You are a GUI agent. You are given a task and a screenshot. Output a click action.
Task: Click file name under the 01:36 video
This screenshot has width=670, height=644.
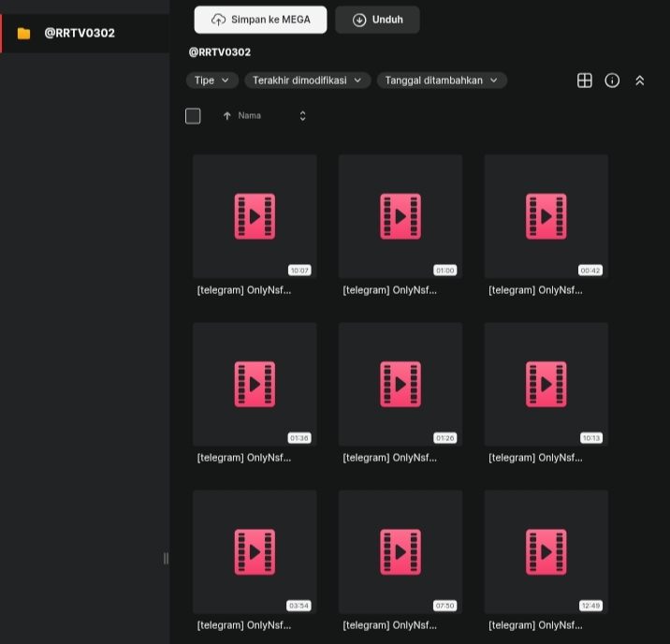(x=244, y=458)
